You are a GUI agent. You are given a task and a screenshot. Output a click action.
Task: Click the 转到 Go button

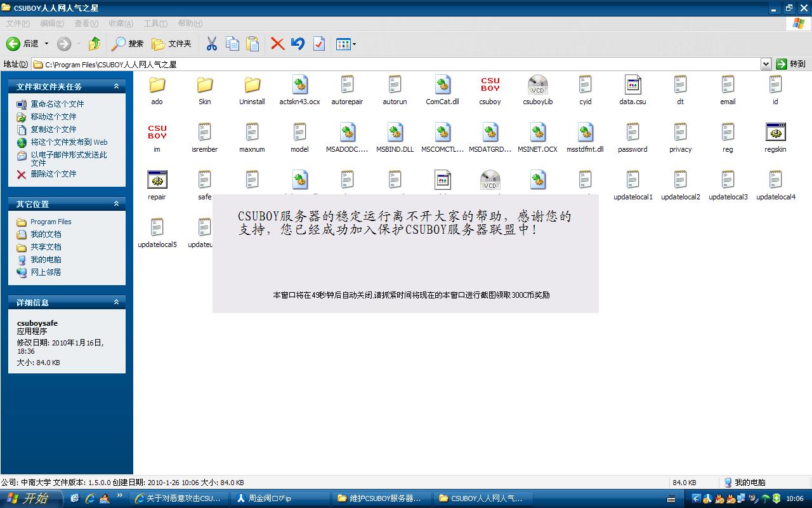click(x=791, y=64)
